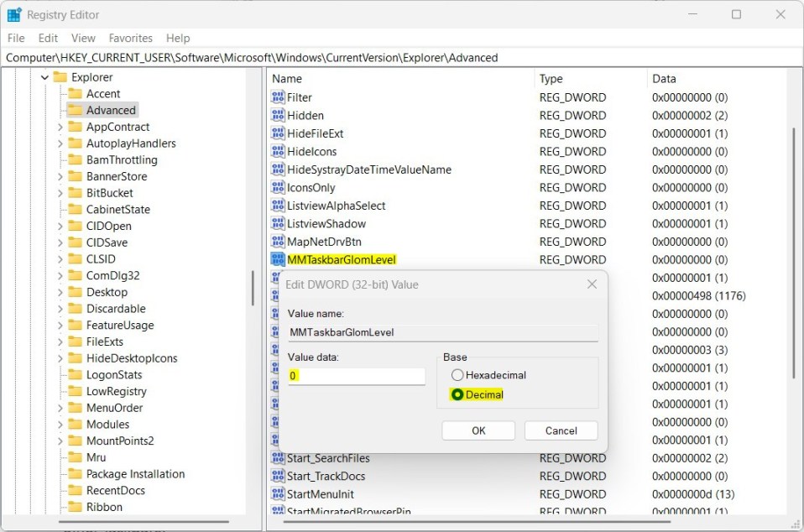Screen dimensions: 804x532
Task: Select the HideDesktopIcons key
Action: click(132, 357)
